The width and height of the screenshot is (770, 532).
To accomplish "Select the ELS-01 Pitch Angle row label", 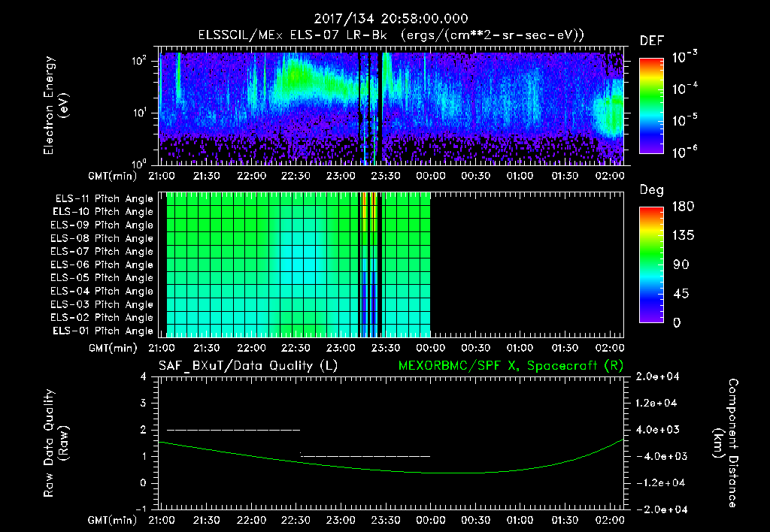I will click(103, 331).
